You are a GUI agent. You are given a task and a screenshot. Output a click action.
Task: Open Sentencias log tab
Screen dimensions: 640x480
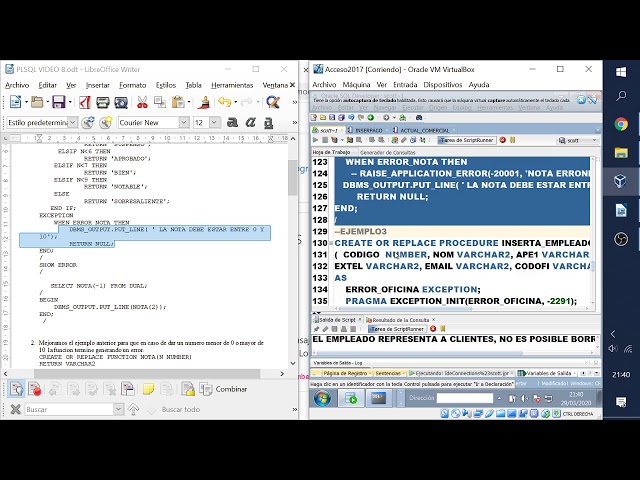click(388, 373)
